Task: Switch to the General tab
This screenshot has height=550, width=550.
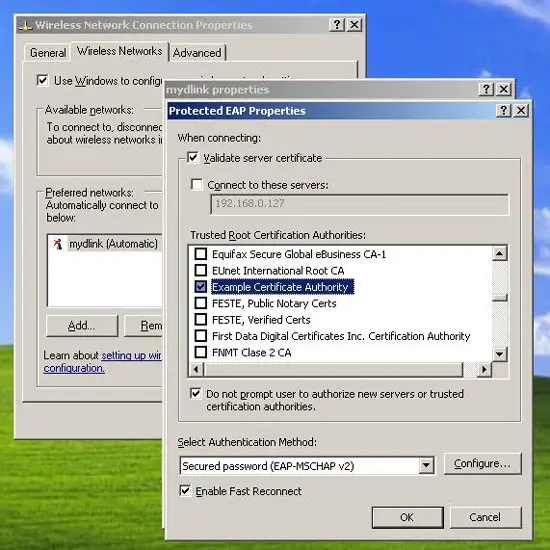Action: [x=48, y=53]
